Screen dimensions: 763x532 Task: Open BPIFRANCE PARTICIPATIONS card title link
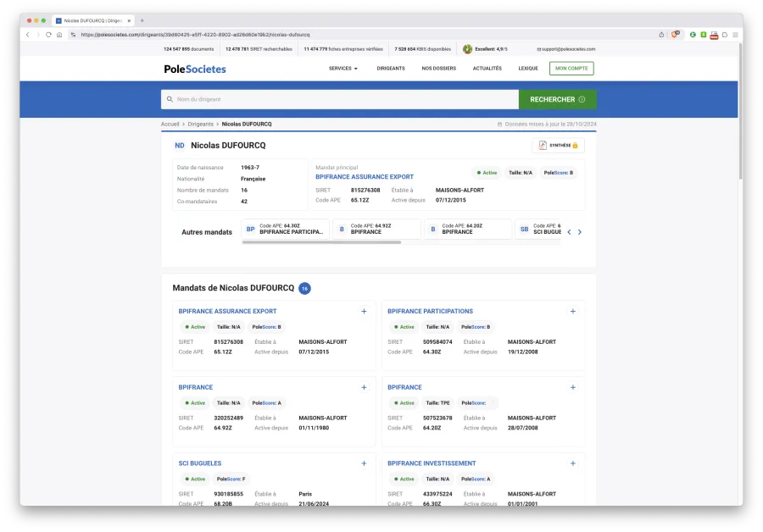point(430,311)
